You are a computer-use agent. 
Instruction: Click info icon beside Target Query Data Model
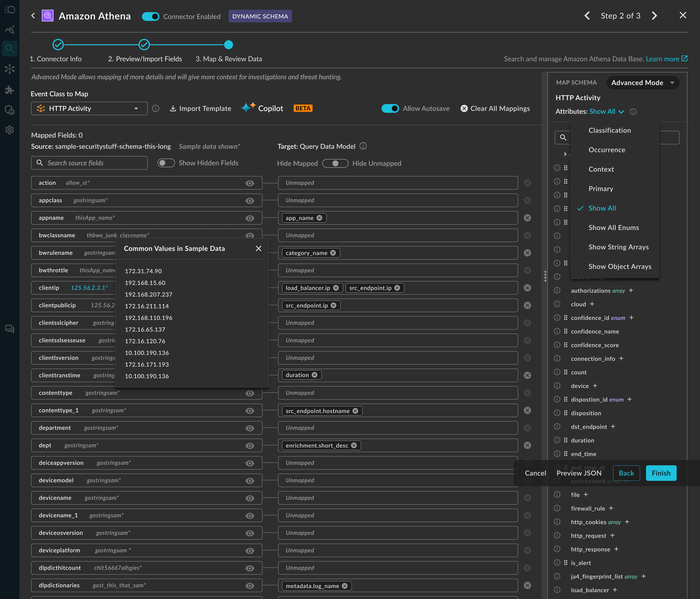(x=363, y=146)
